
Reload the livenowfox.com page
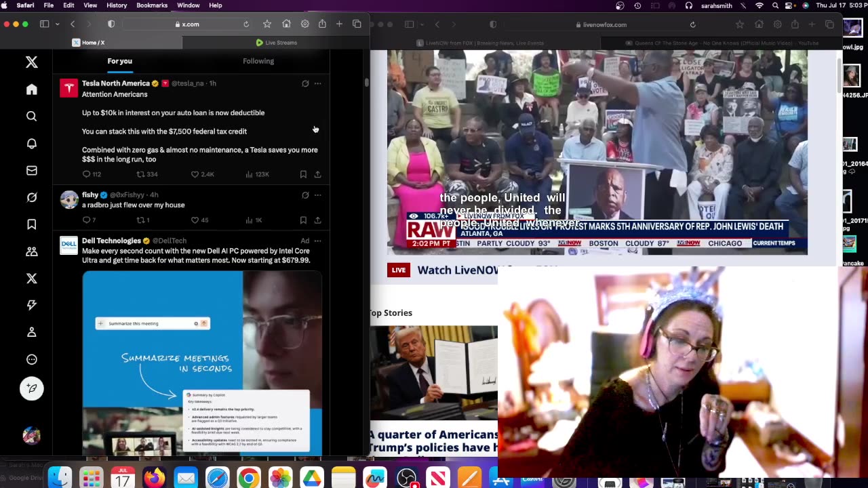pos(692,24)
